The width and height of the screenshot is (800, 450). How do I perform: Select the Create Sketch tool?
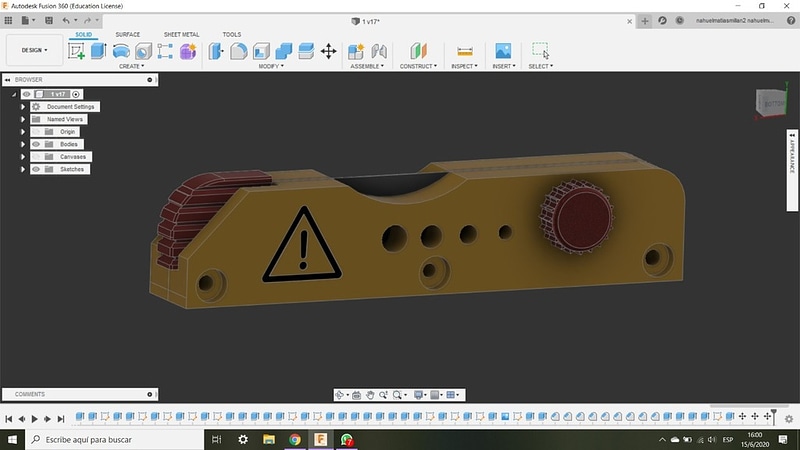pyautogui.click(x=76, y=51)
